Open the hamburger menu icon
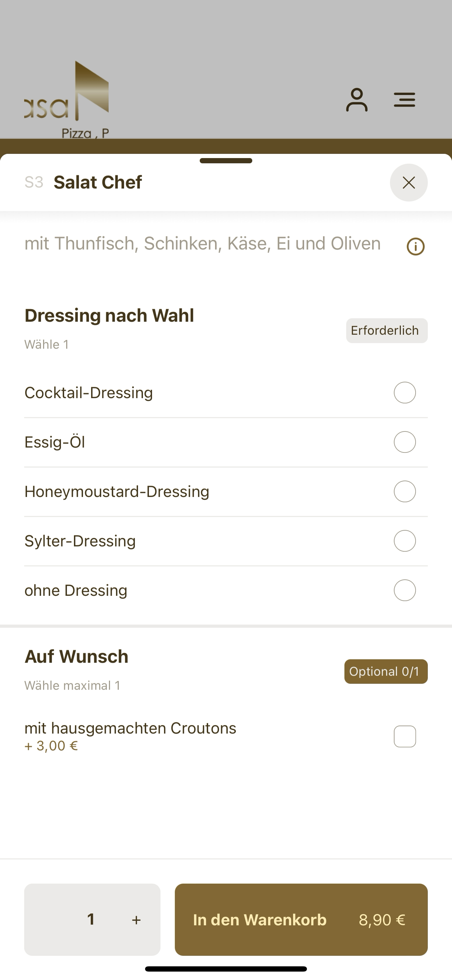The height and width of the screenshot is (980, 452). pyautogui.click(x=404, y=100)
